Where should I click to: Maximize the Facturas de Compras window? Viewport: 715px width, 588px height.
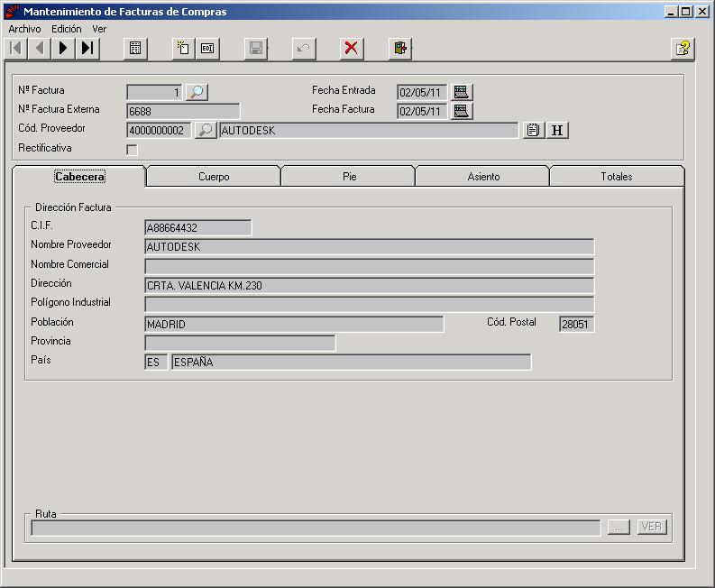(685, 12)
